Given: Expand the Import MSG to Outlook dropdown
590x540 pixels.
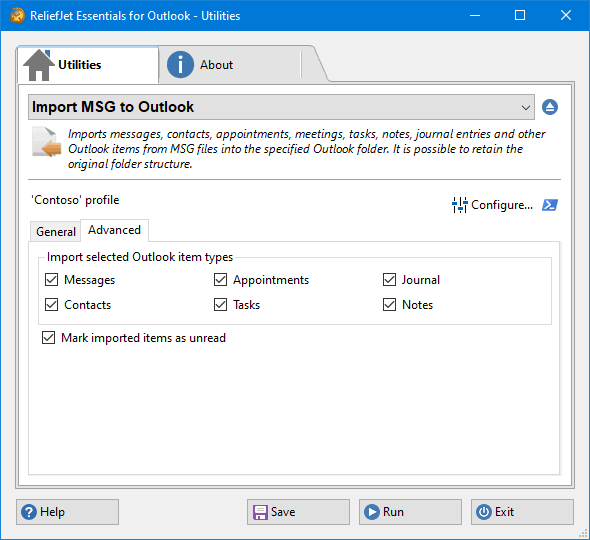Looking at the screenshot, I should click(281, 107).
